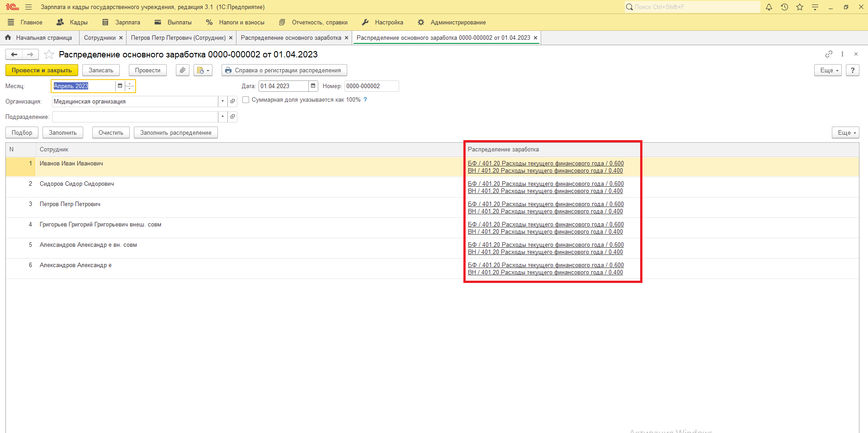
Task: Close the active document 0000-000002 tab
Action: tap(535, 38)
